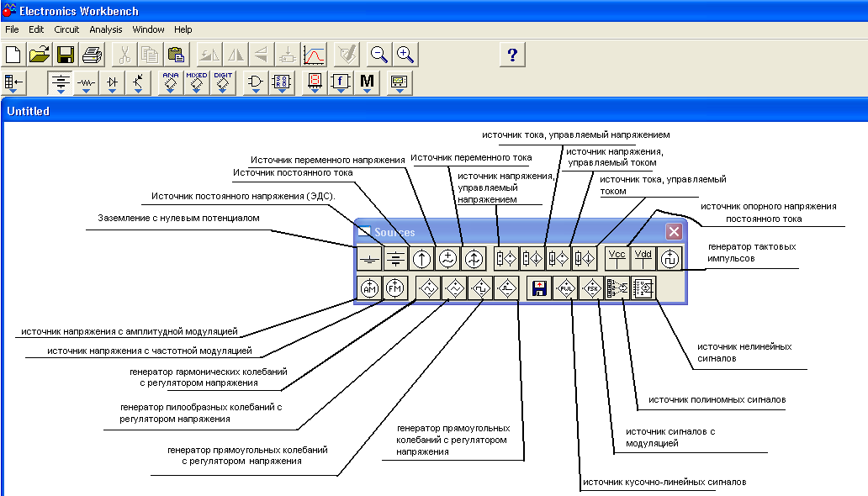Create a subcircuit

[288, 55]
